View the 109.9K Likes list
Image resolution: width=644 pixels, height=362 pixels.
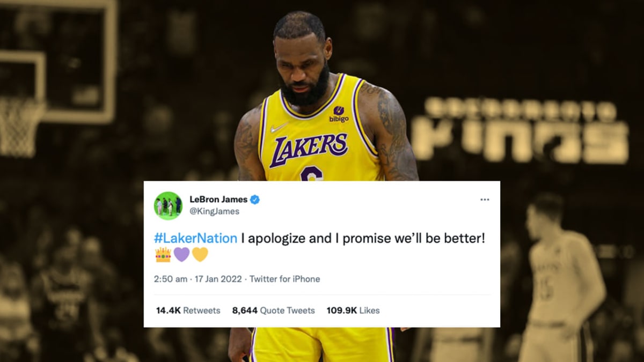[x=353, y=311]
